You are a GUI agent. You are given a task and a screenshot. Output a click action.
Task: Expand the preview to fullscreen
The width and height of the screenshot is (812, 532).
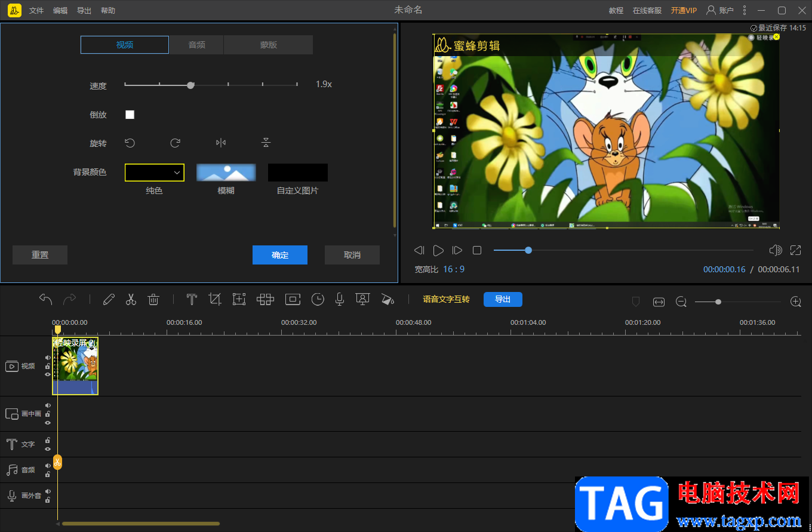click(796, 250)
